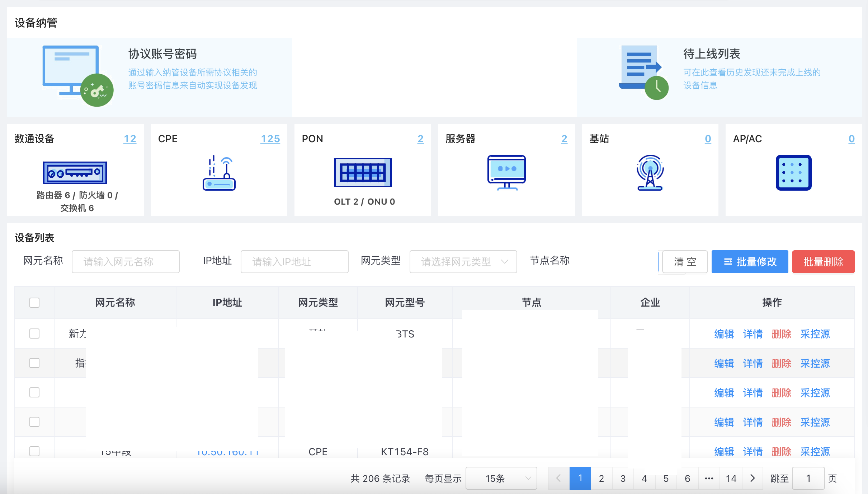This screenshot has height=494, width=868.
Task: Click the red 批量删除 button
Action: (823, 262)
